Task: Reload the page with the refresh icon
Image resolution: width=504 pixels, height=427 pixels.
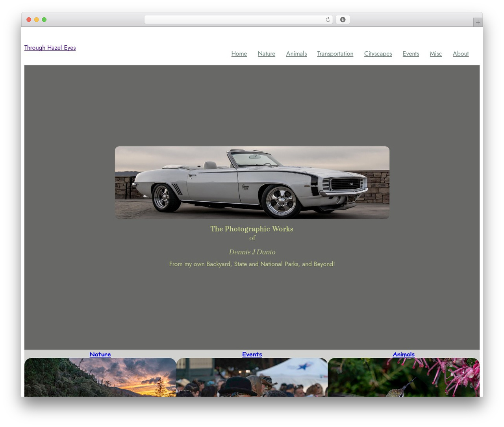Action: 328,20
